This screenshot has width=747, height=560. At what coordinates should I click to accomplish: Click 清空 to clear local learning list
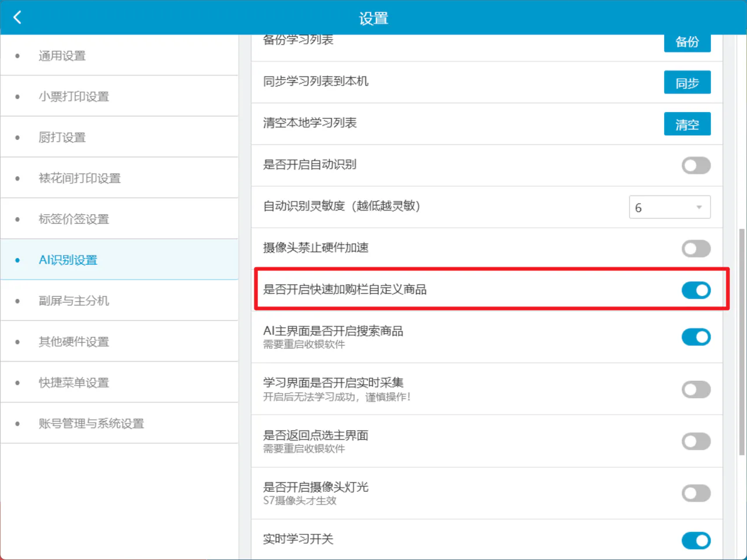coord(687,124)
